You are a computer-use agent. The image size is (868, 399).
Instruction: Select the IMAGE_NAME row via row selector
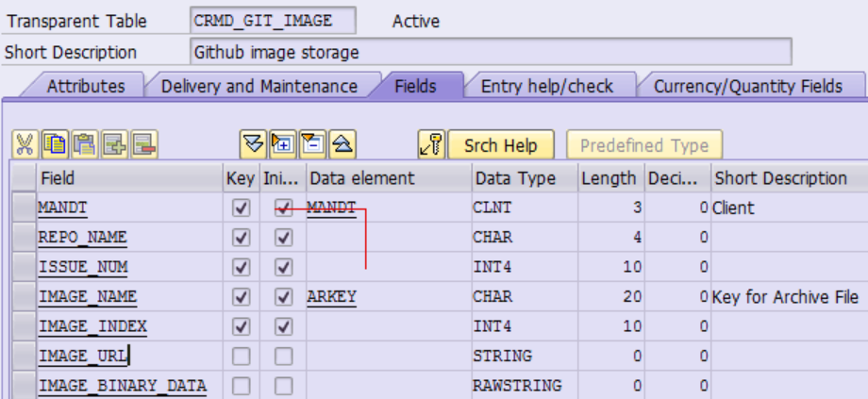pyautogui.click(x=24, y=297)
